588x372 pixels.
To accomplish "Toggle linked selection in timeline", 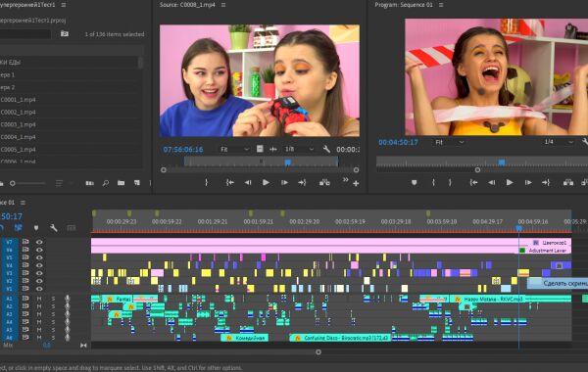I will [18, 228].
